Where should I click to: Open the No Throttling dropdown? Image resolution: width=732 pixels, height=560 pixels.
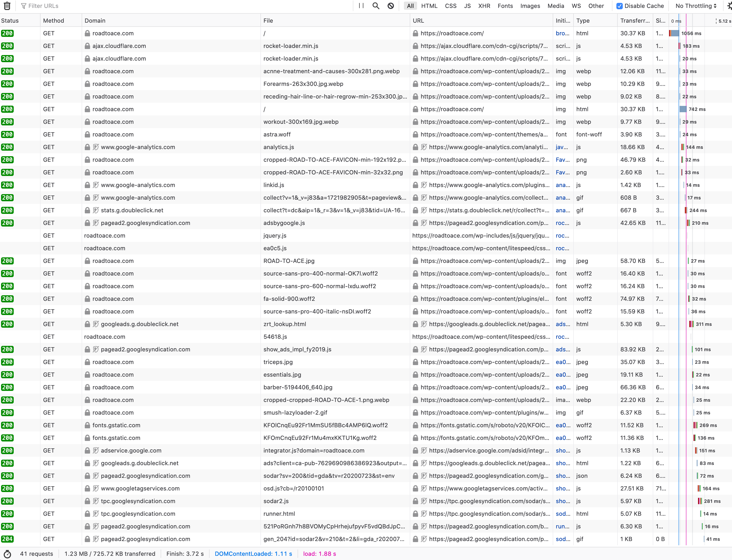click(x=696, y=6)
